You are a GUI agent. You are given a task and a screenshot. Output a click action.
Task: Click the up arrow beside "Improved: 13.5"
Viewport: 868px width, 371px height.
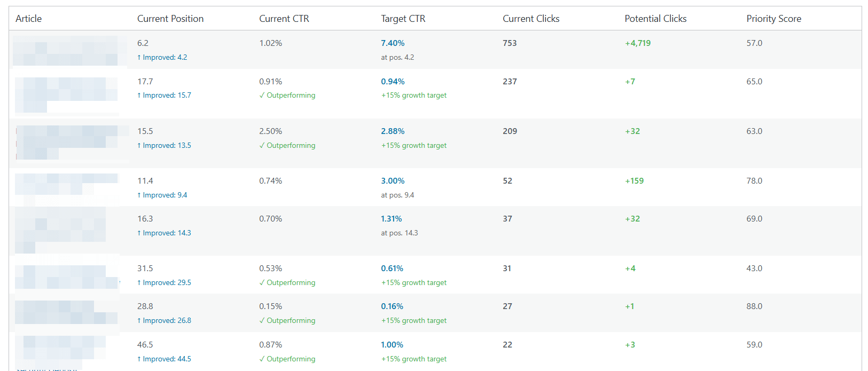(x=139, y=145)
